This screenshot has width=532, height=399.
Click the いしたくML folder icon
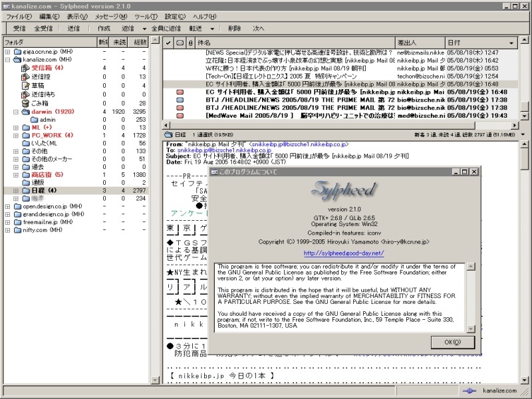click(x=26, y=144)
